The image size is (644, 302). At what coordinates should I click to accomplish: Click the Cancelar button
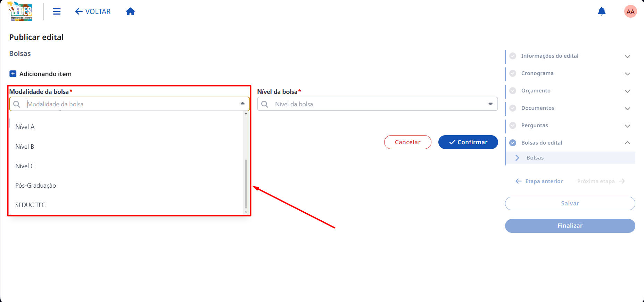click(407, 142)
